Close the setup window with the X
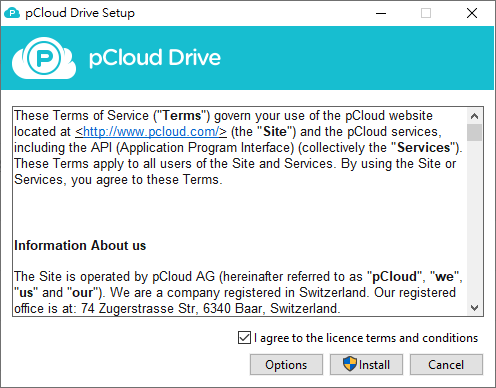Screen dimensions: 496x388 (x=472, y=13)
